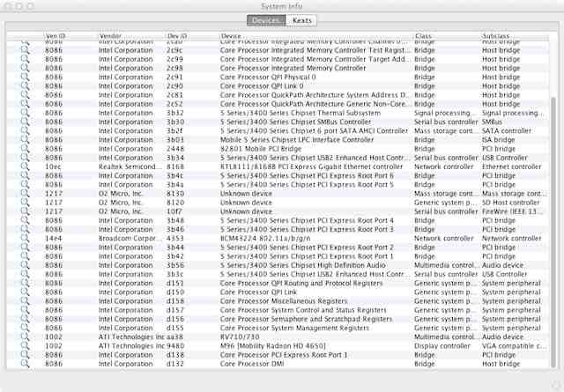Select the device ID 2c81 cell
564x392 pixels.
tap(174, 95)
